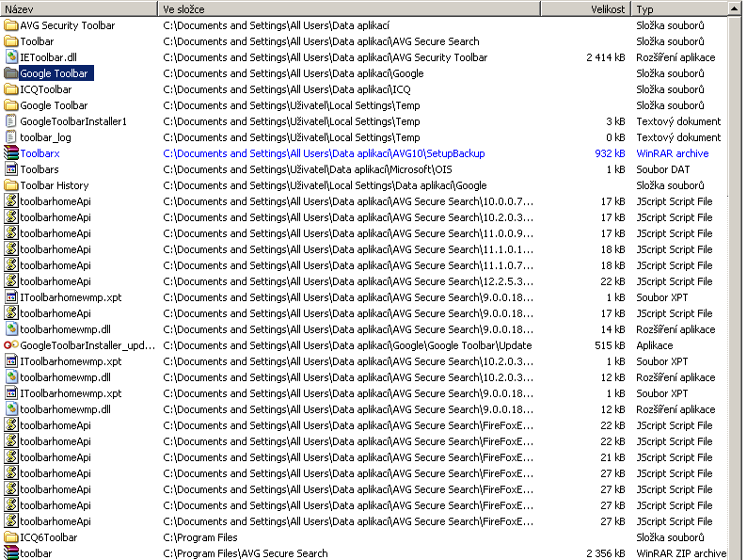Click the Toolbarx WinRAR archive icon
Image resolution: width=747 pixels, height=560 pixels.
11,153
